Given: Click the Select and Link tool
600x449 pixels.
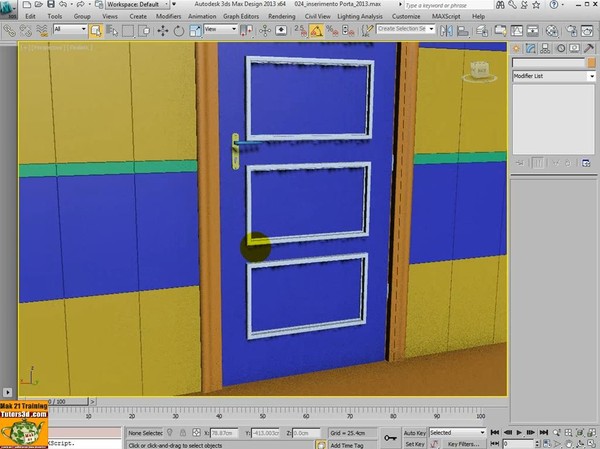Looking at the screenshot, I should coord(9,31).
